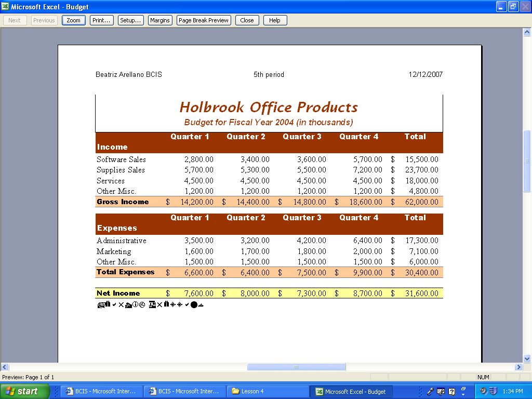Click the '62,000.00' gross income total
Image resolution: width=532 pixels, height=399 pixels.
[x=422, y=202]
